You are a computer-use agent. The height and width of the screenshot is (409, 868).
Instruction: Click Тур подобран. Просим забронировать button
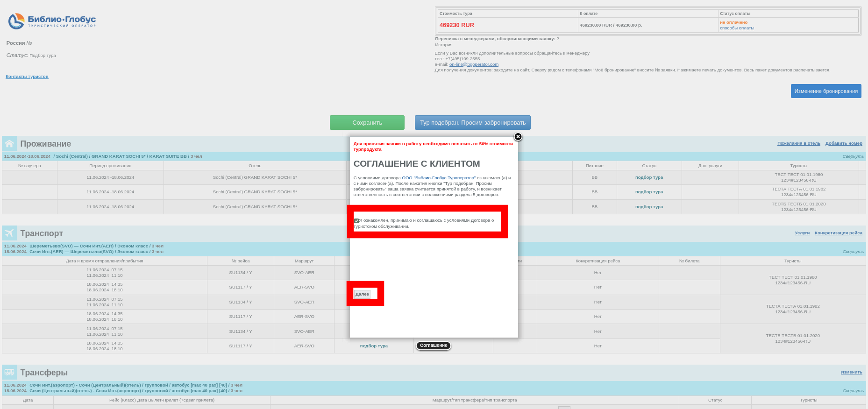point(472,123)
